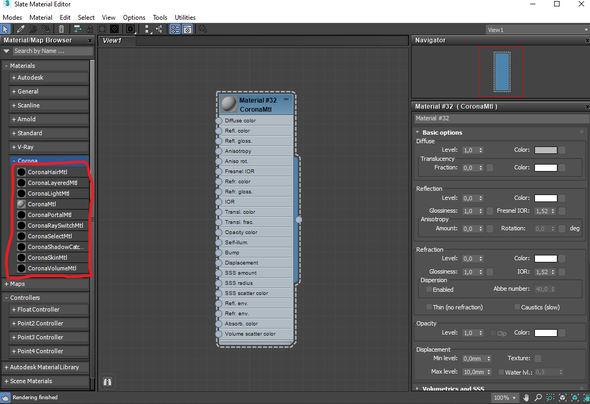Viewport: 590px width, 404px height.
Task: Expand the General materials group
Action: pos(49,91)
